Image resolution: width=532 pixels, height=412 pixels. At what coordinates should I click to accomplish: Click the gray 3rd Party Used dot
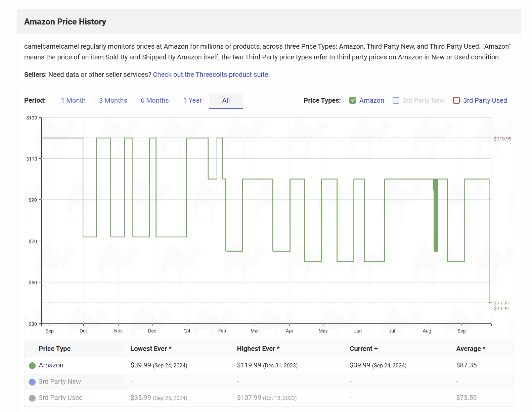click(x=32, y=398)
